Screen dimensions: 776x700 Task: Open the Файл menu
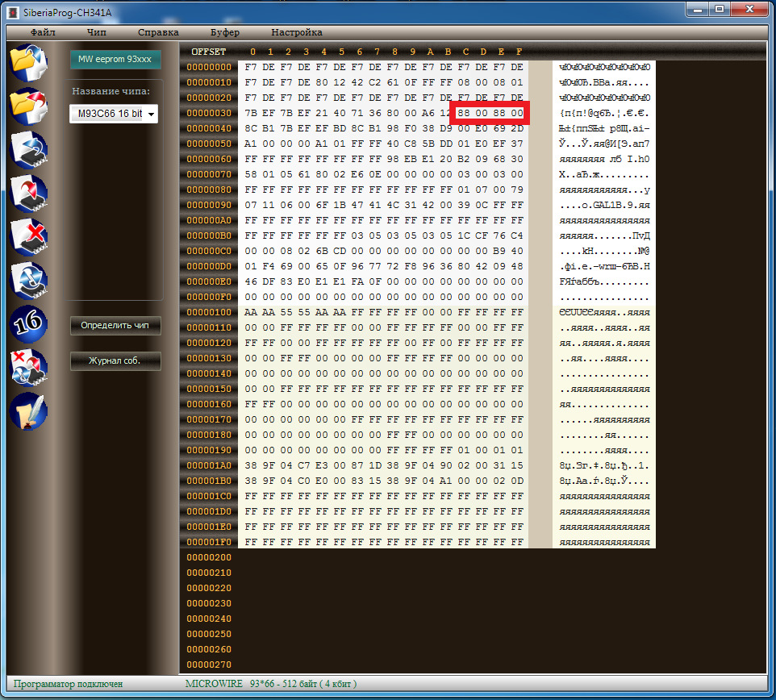(x=43, y=32)
